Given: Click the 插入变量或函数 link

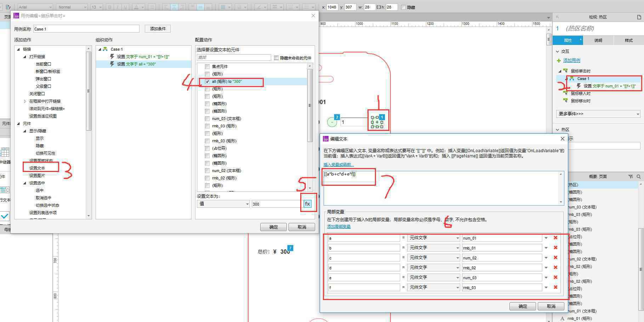Looking at the screenshot, I should pyautogui.click(x=338, y=165).
